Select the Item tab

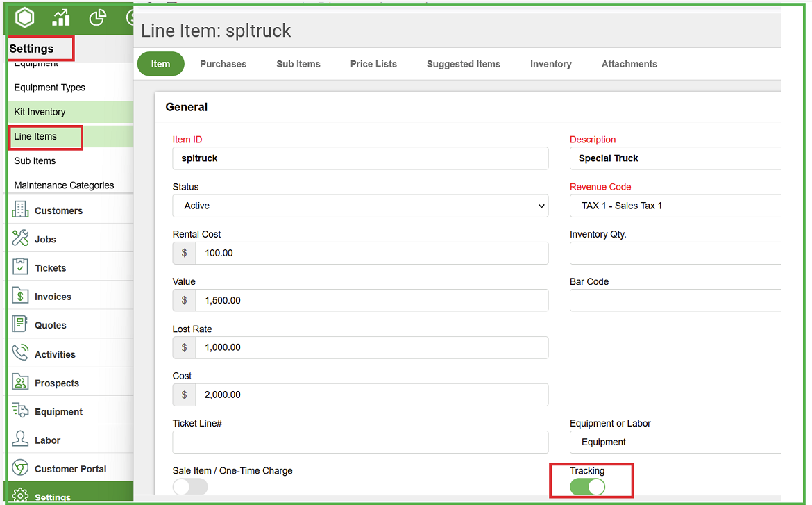tap(160, 64)
